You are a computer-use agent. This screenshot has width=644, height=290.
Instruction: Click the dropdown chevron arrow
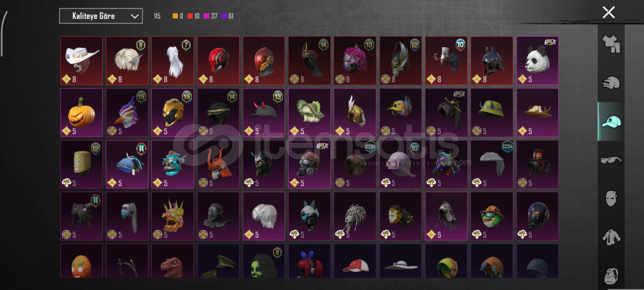click(x=135, y=16)
